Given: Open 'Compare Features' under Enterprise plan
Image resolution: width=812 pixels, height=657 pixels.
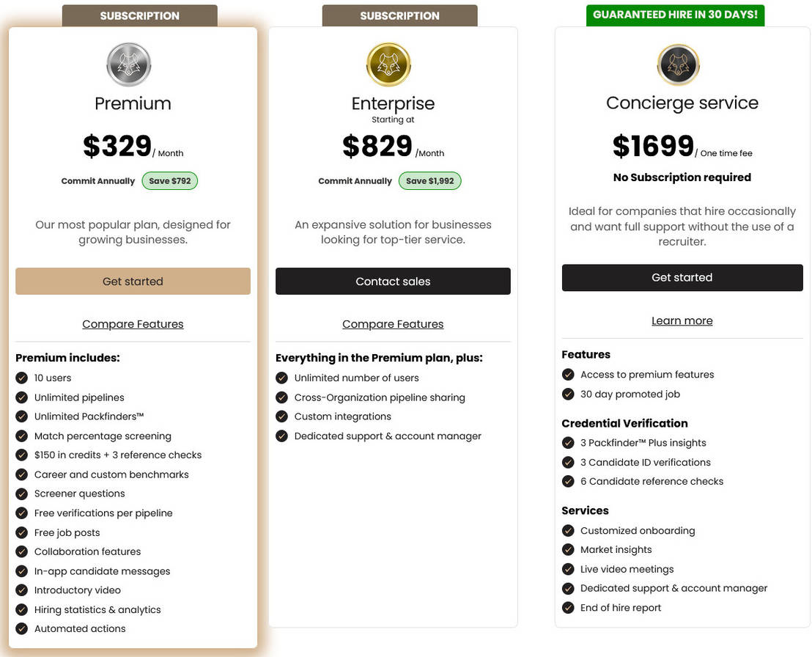Looking at the screenshot, I should pos(393,323).
